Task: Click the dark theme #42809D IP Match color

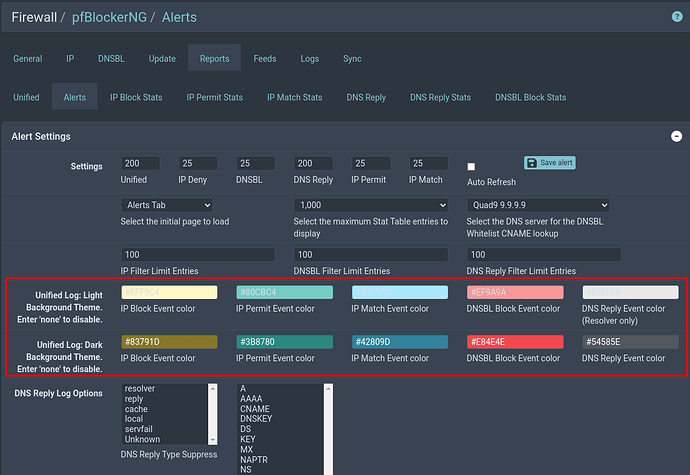Action: tap(400, 342)
